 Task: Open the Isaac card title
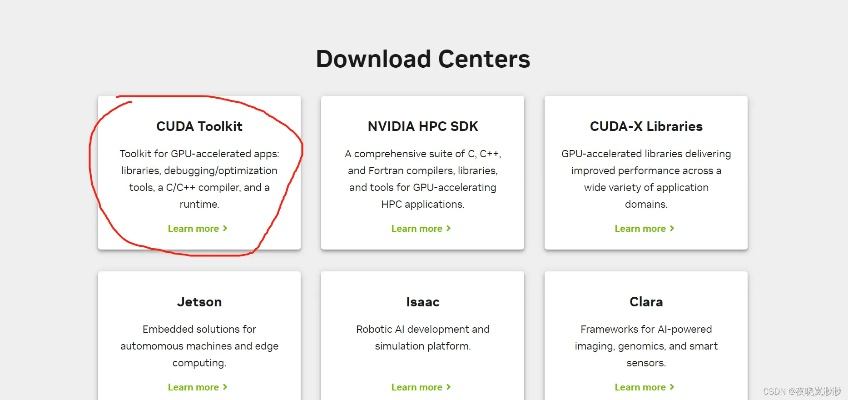pos(422,302)
